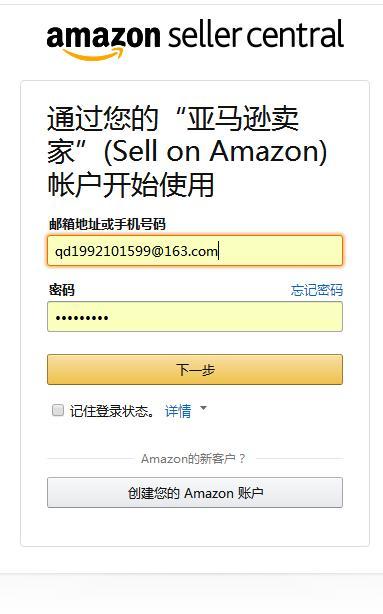
Task: Click the 邮箱地址或手机号码 field label
Action: click(x=107, y=224)
